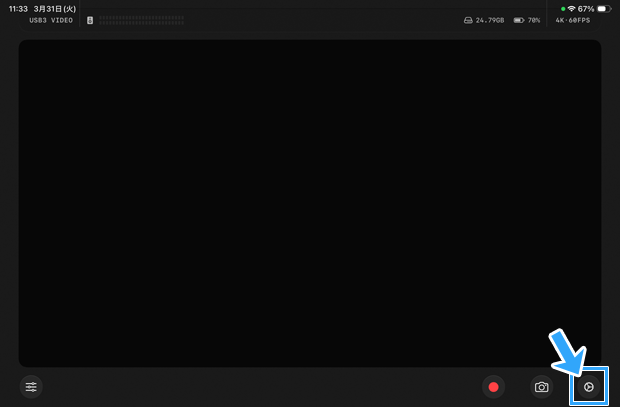
Task: Tap the Wi-Fi icon in status bar
Action: pos(571,8)
